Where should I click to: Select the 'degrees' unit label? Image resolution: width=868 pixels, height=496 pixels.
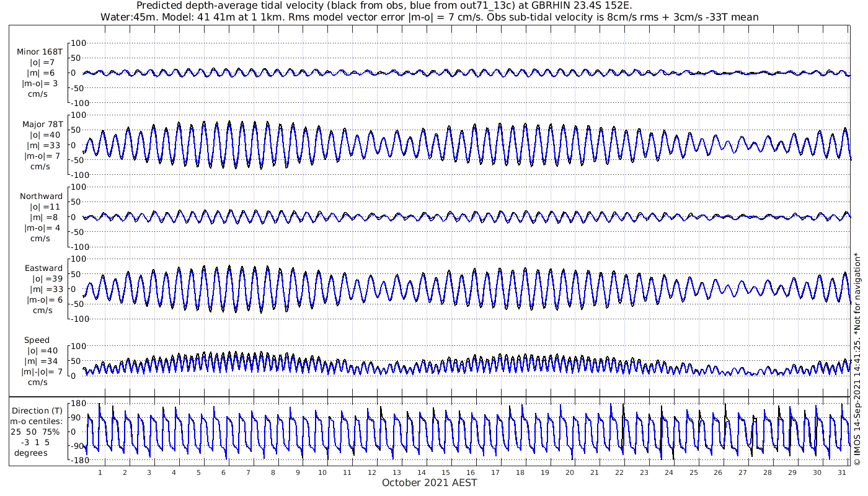click(x=32, y=453)
